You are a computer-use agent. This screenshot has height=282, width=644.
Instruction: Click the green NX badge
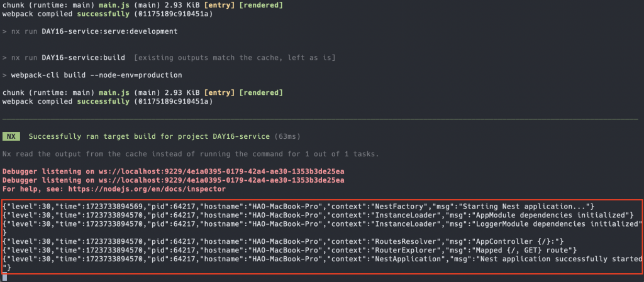pos(11,136)
